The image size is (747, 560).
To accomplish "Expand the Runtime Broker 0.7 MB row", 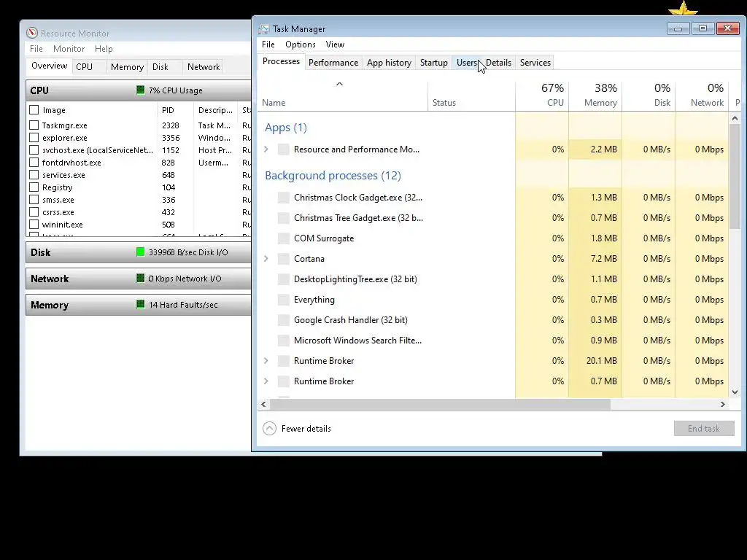I will pyautogui.click(x=266, y=381).
